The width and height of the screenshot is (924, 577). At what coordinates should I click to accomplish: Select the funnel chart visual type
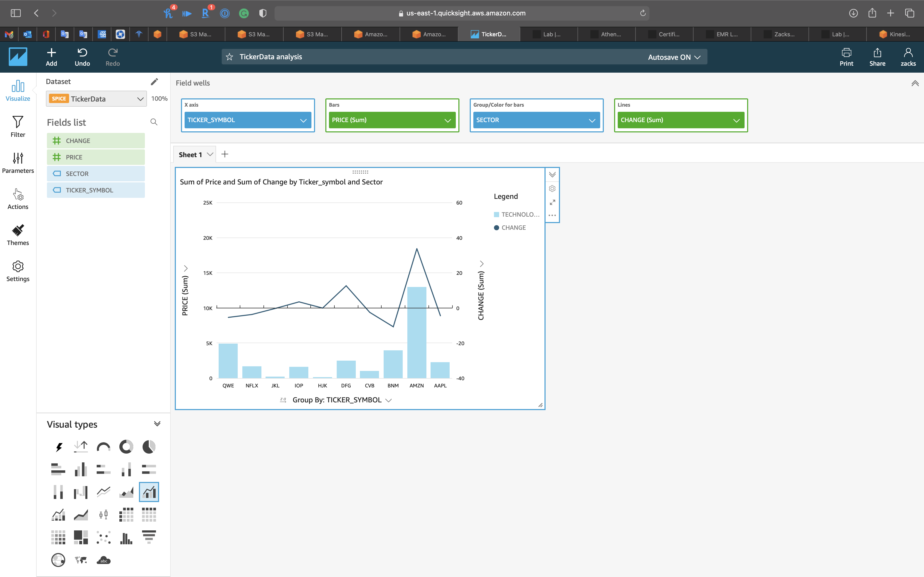tap(149, 537)
